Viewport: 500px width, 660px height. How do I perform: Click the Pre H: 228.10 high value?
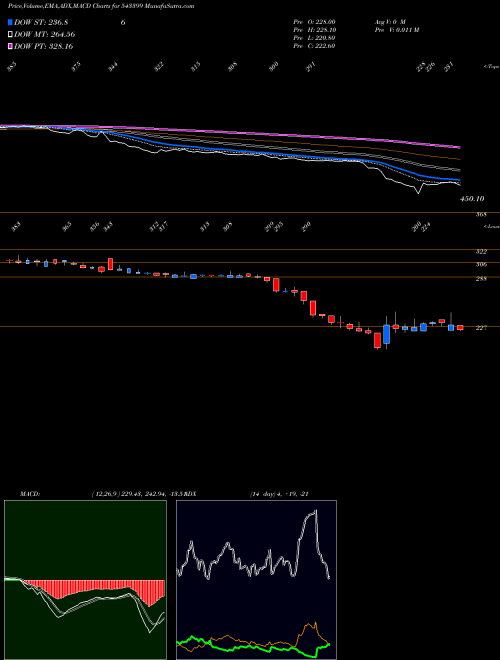[314, 30]
